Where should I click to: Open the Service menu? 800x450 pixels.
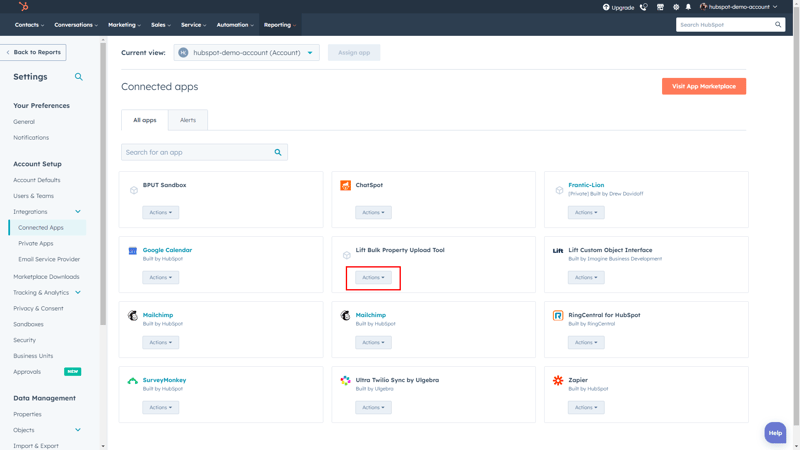(x=193, y=24)
